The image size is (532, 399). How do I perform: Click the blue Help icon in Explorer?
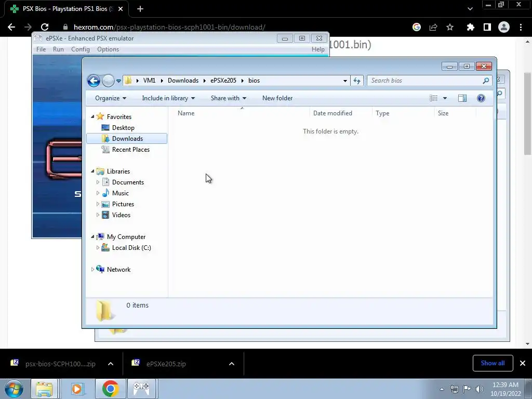[481, 98]
